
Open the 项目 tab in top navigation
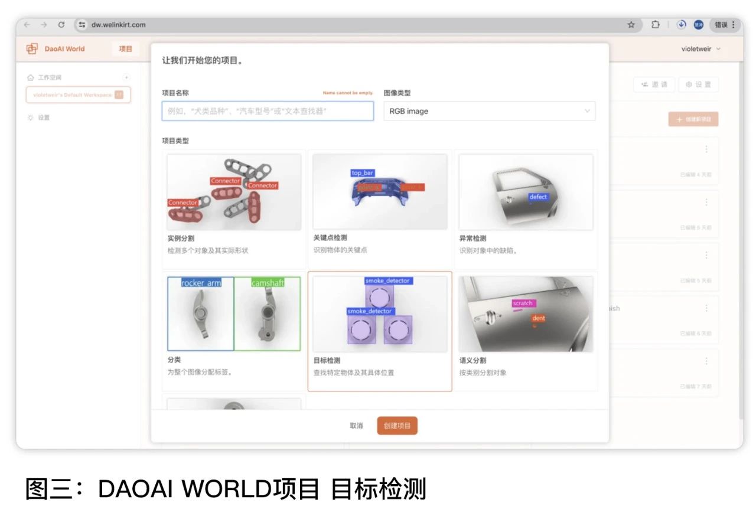(x=125, y=49)
